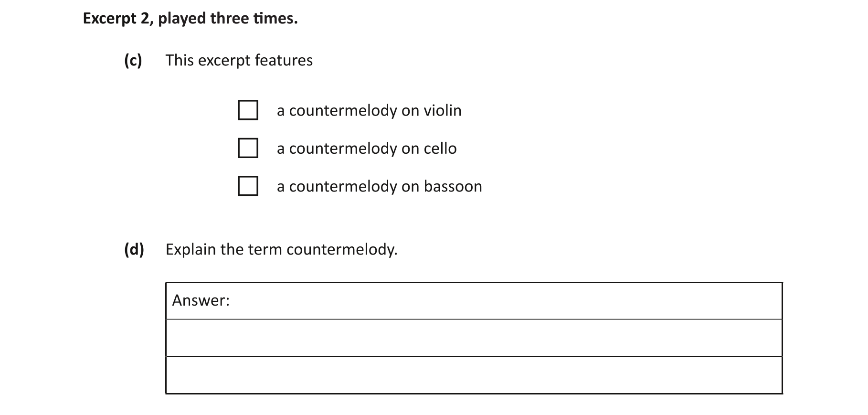Image resolution: width=868 pixels, height=415 pixels.
Task: Click 'countermelody' in the violin option
Action: coord(343,110)
